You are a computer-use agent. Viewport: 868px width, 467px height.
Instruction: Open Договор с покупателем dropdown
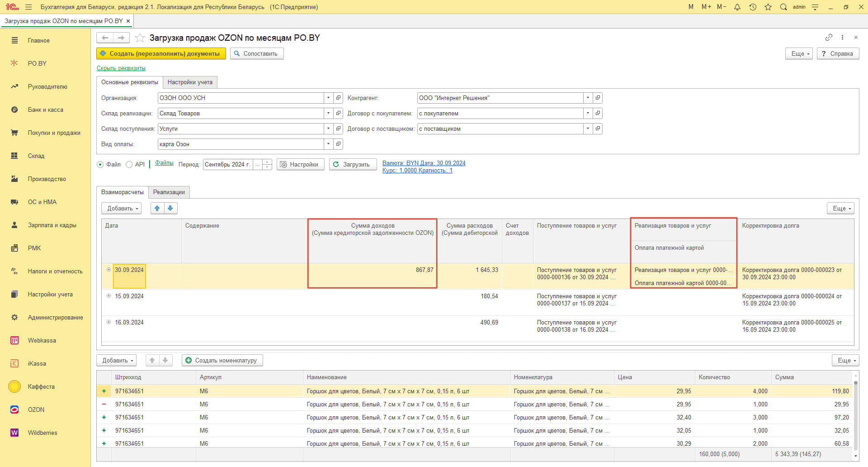click(x=588, y=113)
